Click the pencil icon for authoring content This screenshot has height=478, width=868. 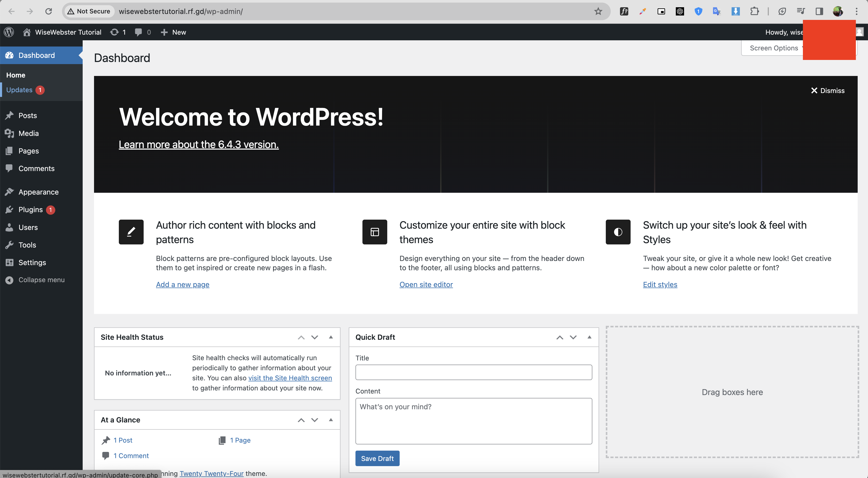131,232
